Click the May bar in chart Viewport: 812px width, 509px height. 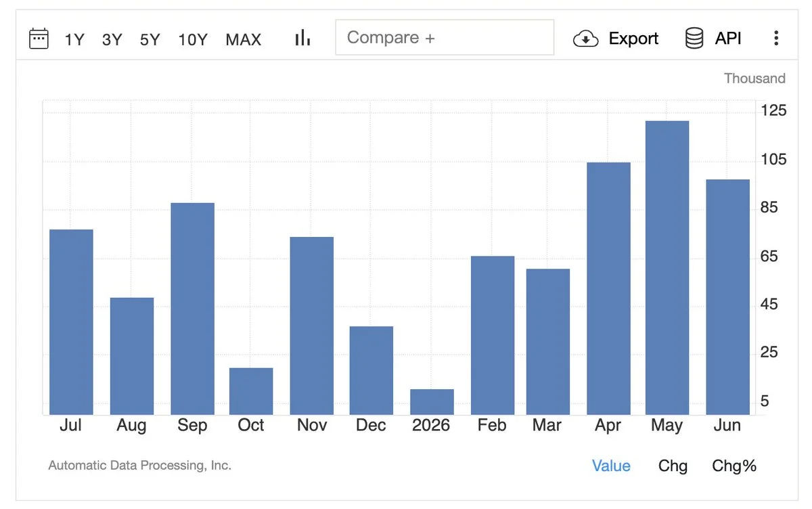coord(667,268)
